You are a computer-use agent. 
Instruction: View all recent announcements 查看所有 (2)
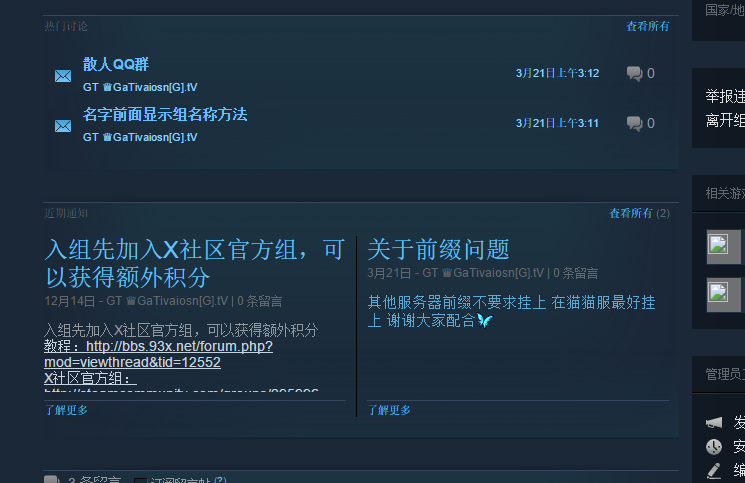tap(639, 213)
